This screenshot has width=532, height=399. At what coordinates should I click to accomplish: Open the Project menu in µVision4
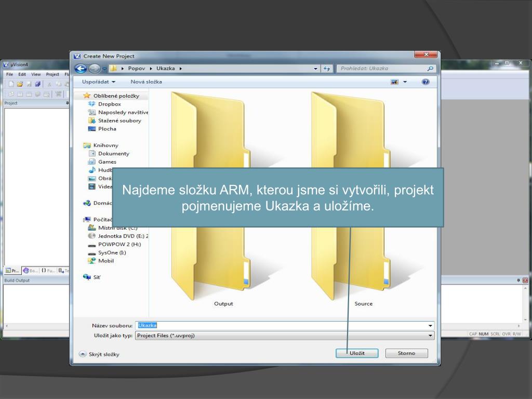pyautogui.click(x=52, y=74)
